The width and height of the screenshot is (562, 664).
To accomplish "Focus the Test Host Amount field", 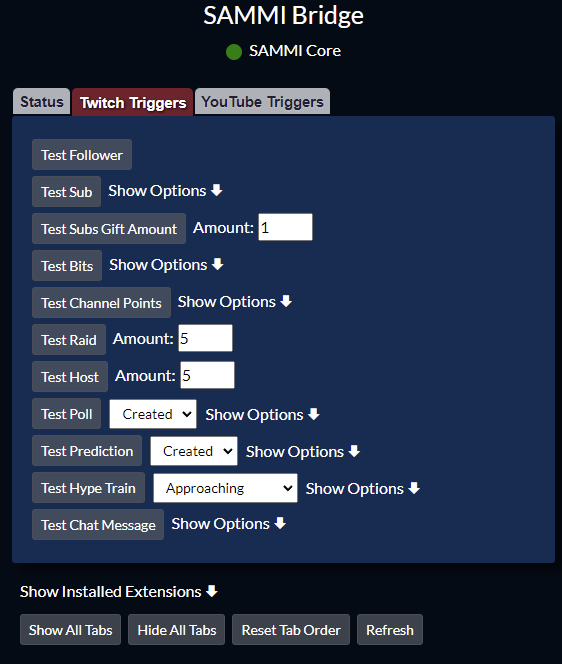I will (x=208, y=375).
